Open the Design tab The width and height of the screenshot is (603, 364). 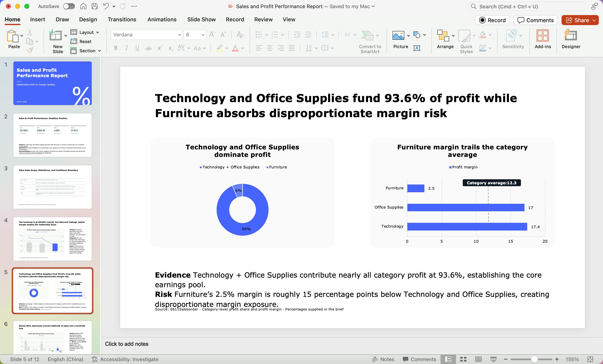click(x=88, y=19)
